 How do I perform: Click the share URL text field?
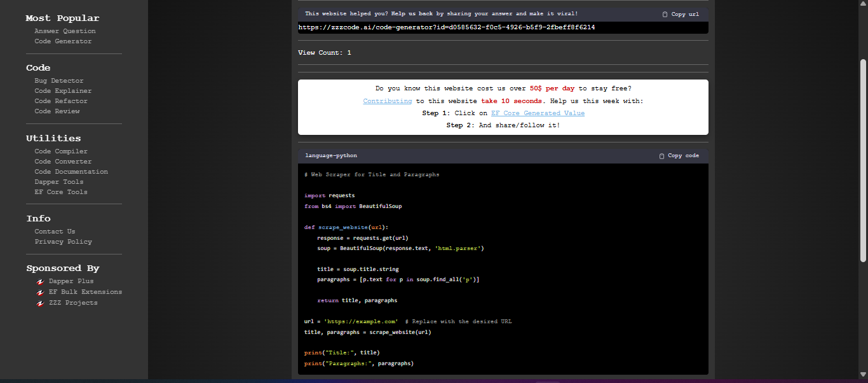point(503,27)
